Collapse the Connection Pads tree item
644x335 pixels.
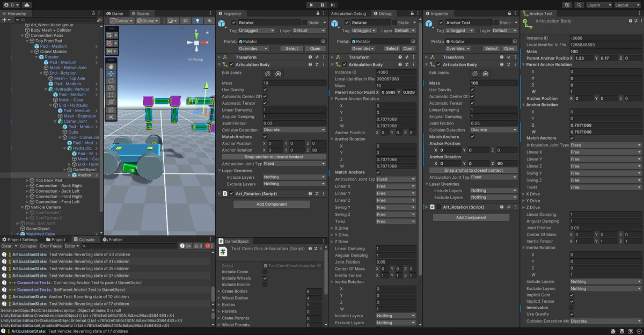pos(23,35)
